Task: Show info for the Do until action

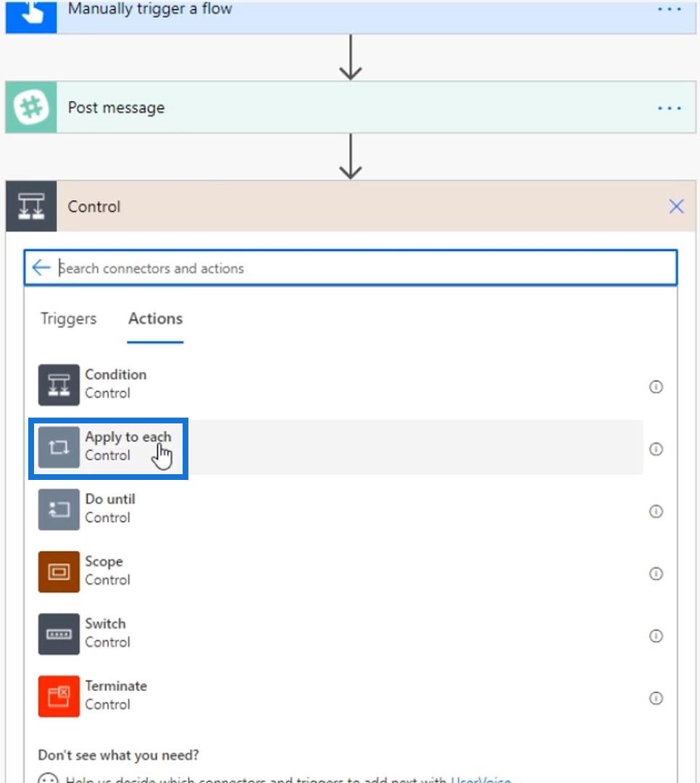Action: [x=656, y=511]
